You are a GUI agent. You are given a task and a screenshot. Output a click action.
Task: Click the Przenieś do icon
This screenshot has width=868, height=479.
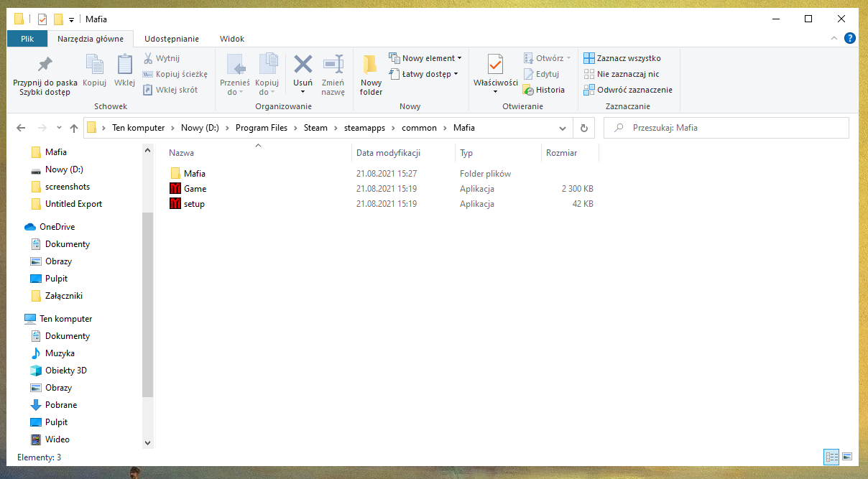tap(236, 65)
